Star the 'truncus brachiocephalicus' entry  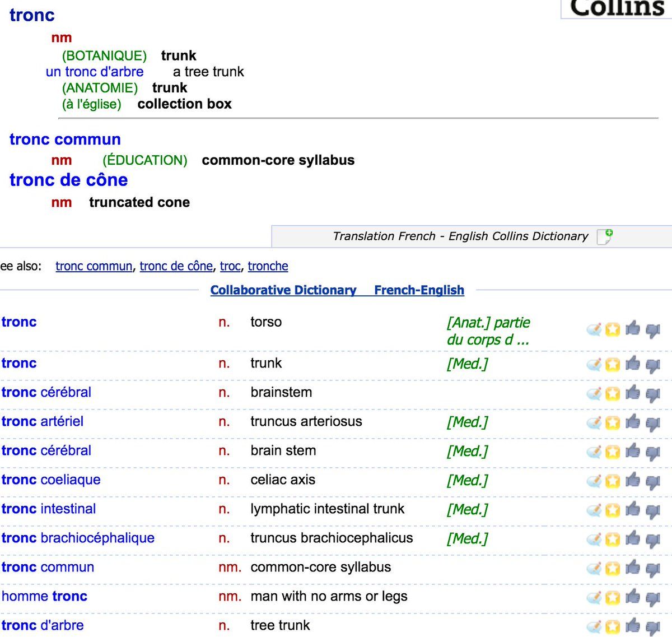pyautogui.click(x=613, y=539)
